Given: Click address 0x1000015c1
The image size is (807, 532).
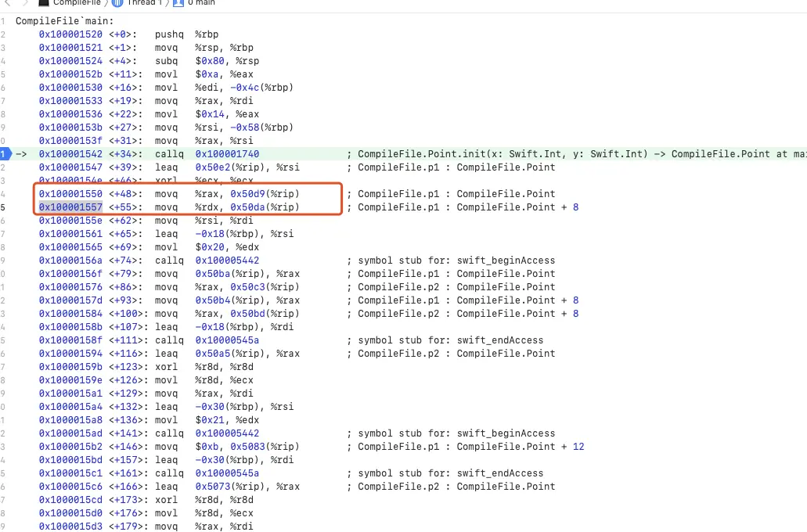Looking at the screenshot, I should tap(70, 473).
